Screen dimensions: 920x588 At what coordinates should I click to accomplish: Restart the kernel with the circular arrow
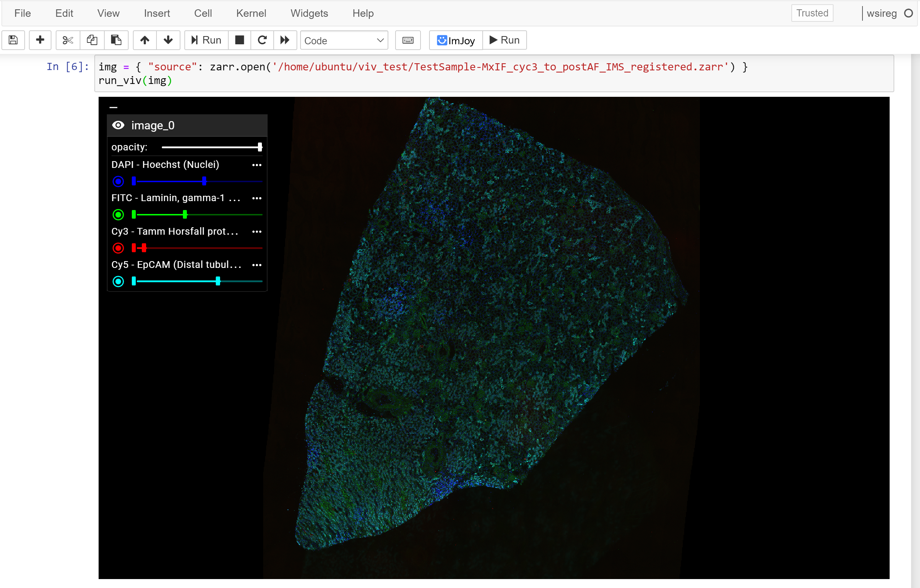tap(262, 40)
